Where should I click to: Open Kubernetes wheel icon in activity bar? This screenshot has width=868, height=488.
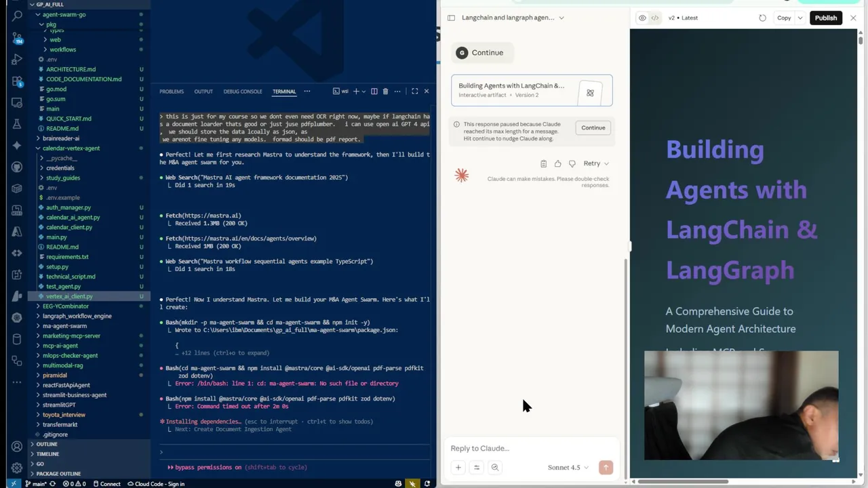(x=17, y=318)
